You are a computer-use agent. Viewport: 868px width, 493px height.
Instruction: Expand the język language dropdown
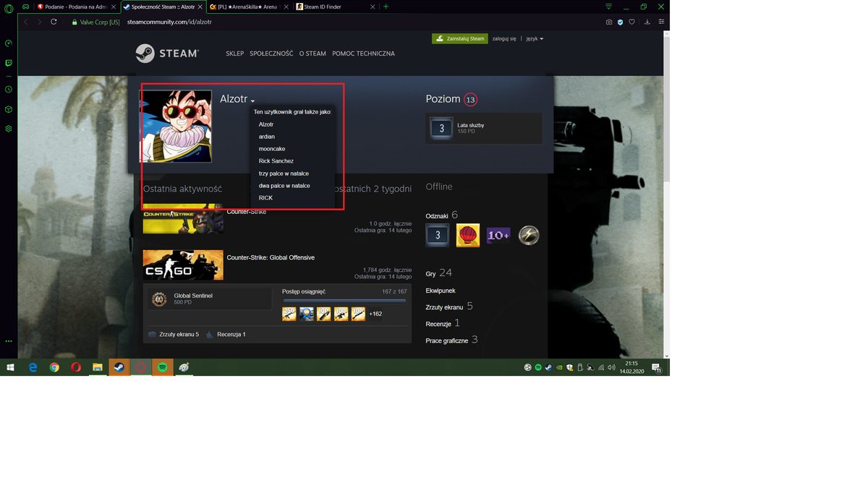click(535, 38)
